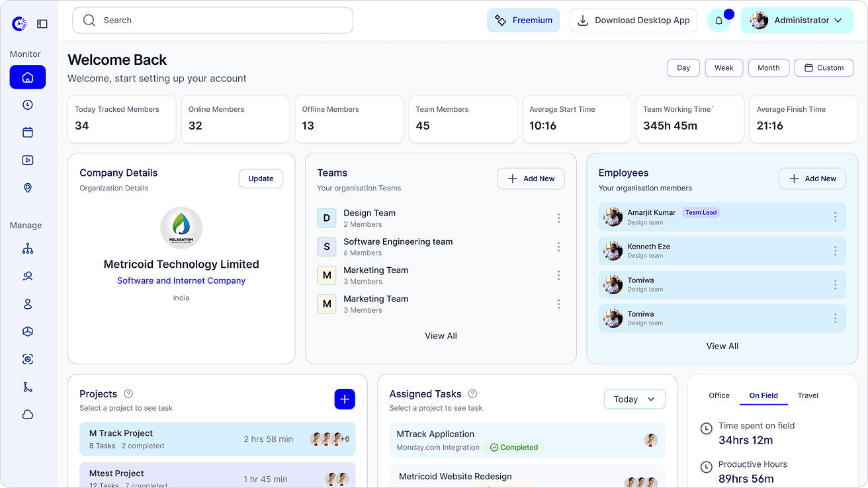Click the Online Members card
868x488 pixels.
tap(236, 119)
